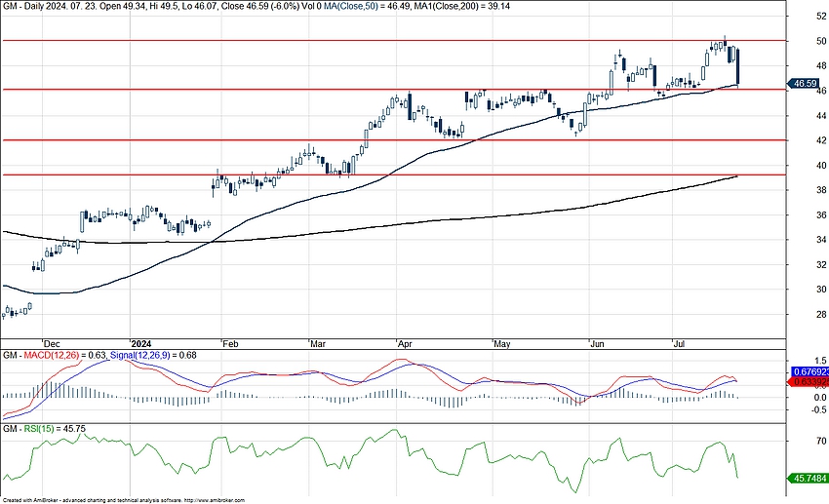
Task: Click the 'Open 49.34' value in header
Action: pos(123,7)
